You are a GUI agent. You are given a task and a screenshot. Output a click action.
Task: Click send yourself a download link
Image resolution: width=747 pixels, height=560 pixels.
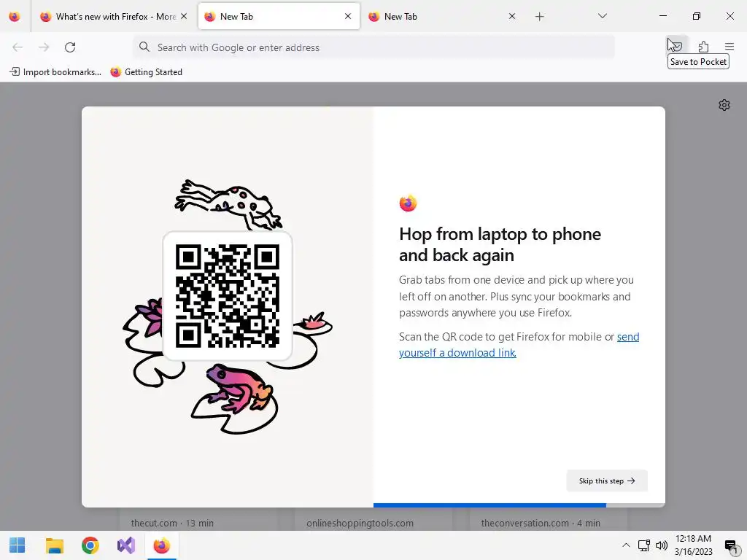(x=519, y=344)
